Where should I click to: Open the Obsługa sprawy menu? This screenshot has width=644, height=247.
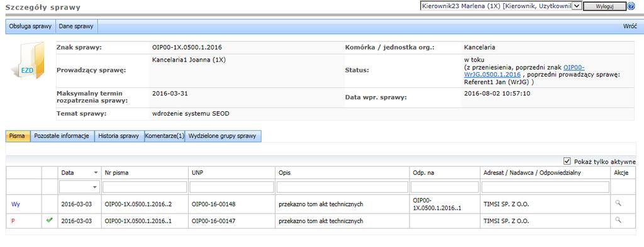coord(30,26)
